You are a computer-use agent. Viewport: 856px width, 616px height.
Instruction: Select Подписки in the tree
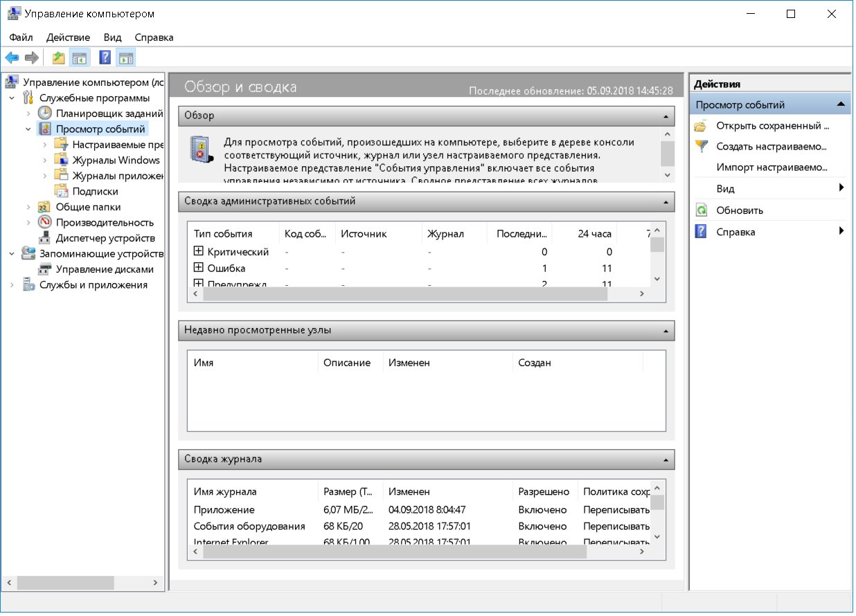click(x=96, y=191)
